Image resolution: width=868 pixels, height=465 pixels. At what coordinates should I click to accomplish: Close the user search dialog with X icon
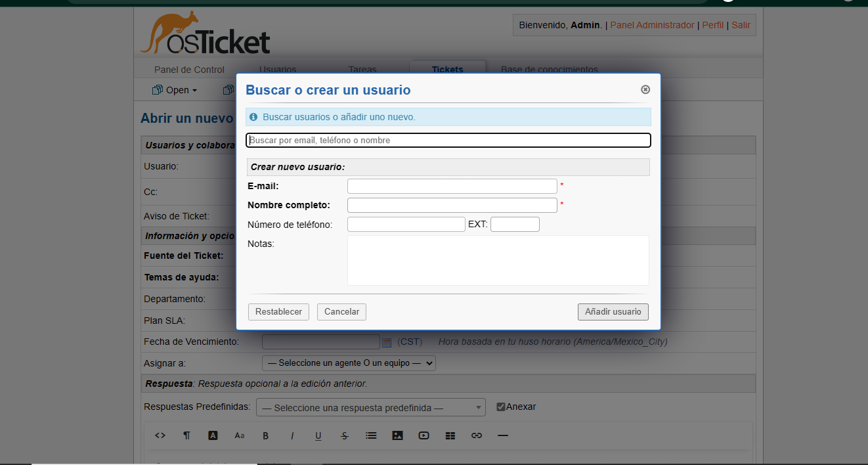click(645, 90)
